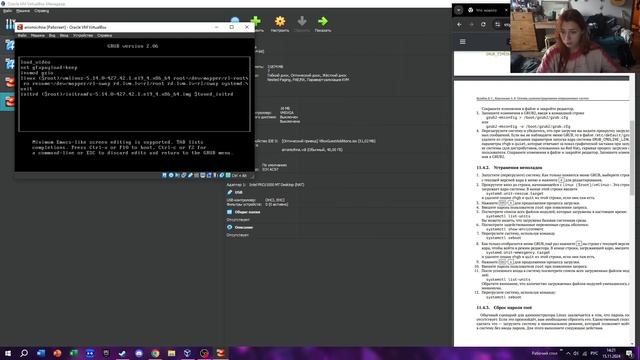
Task: Click USB devices indicator in VM status bar
Action: 190,175
